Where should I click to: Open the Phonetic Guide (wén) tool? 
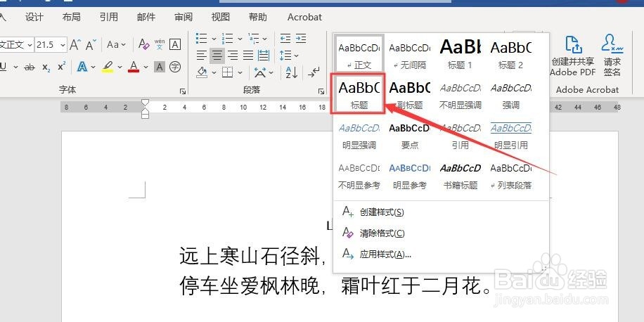[x=160, y=44]
